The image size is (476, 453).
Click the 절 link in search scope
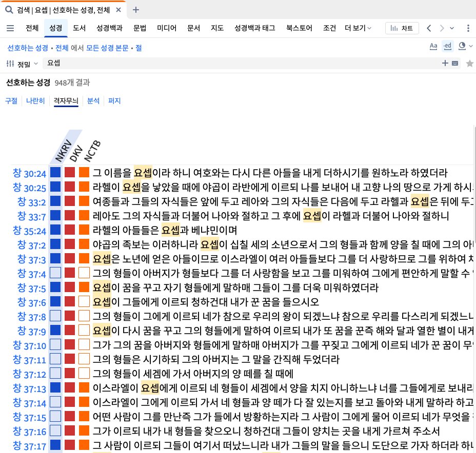(x=138, y=48)
